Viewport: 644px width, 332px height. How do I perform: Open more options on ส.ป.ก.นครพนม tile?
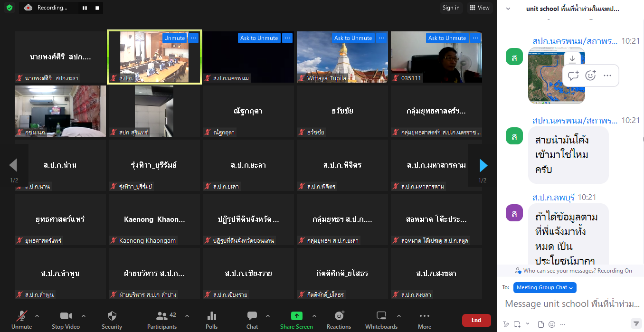point(287,38)
